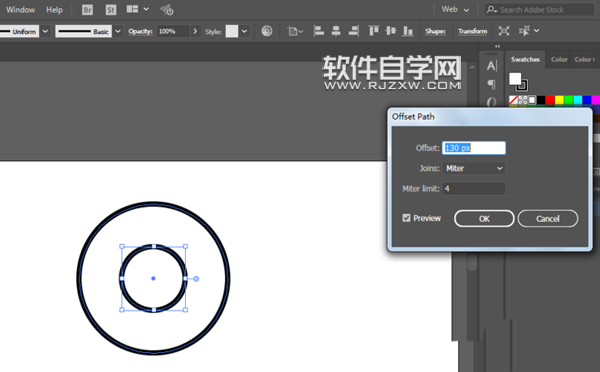
Task: Click the Vertical Align Top icon
Action: (x=373, y=31)
